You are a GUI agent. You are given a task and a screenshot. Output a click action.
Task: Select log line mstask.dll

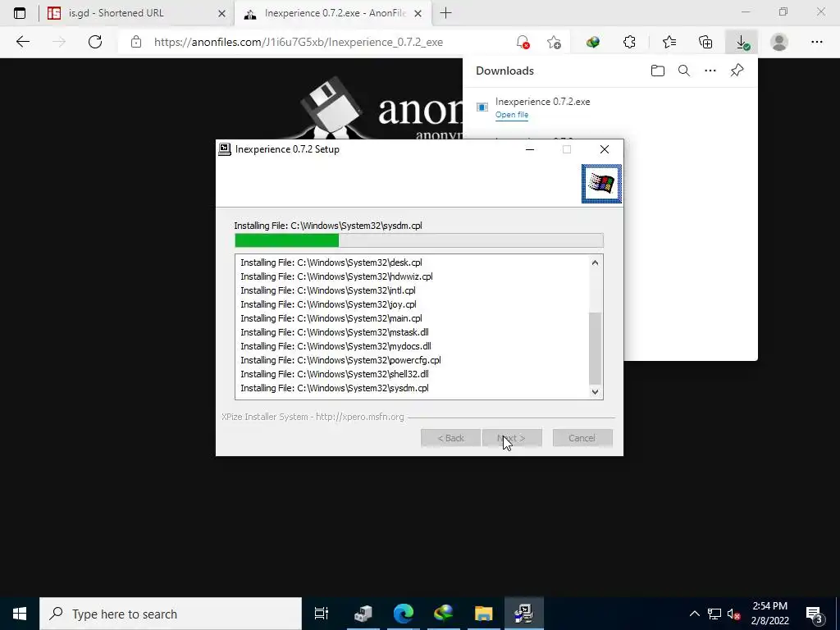click(335, 332)
